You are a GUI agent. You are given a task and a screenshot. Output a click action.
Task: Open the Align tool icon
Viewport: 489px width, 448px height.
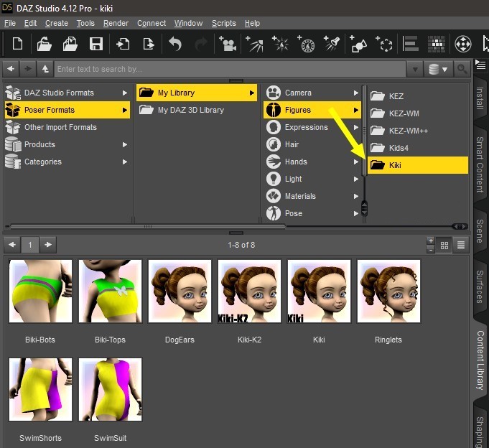[411, 44]
